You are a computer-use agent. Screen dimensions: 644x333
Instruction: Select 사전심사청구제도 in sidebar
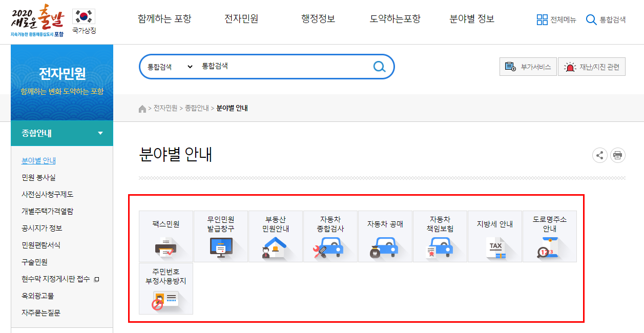48,194
